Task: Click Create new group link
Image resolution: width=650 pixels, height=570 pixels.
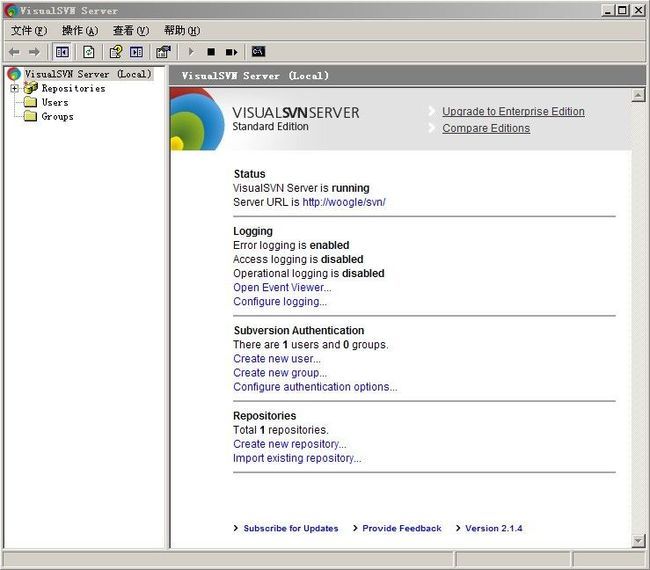Action: 280,373
